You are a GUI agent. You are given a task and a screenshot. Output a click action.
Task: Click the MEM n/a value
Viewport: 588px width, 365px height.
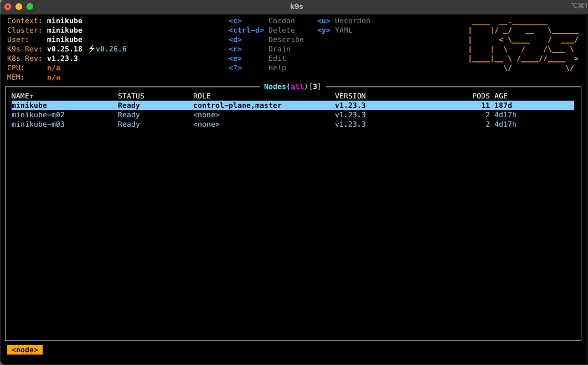(54, 77)
